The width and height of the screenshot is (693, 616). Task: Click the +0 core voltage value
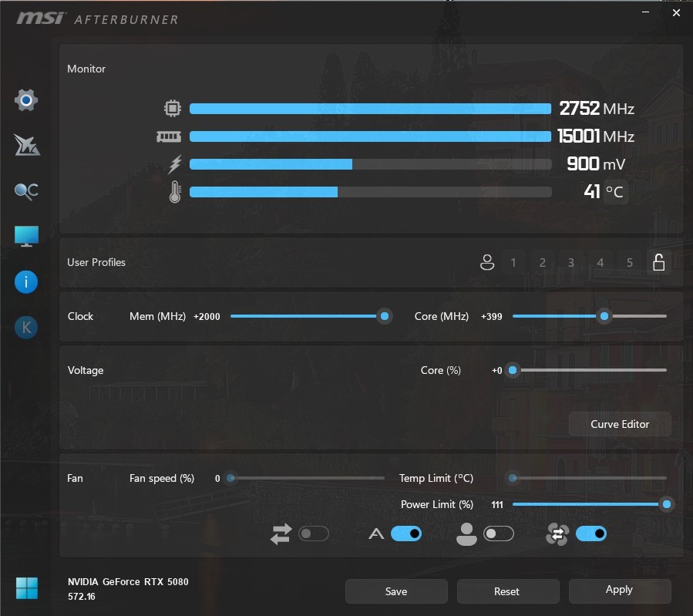[496, 370]
